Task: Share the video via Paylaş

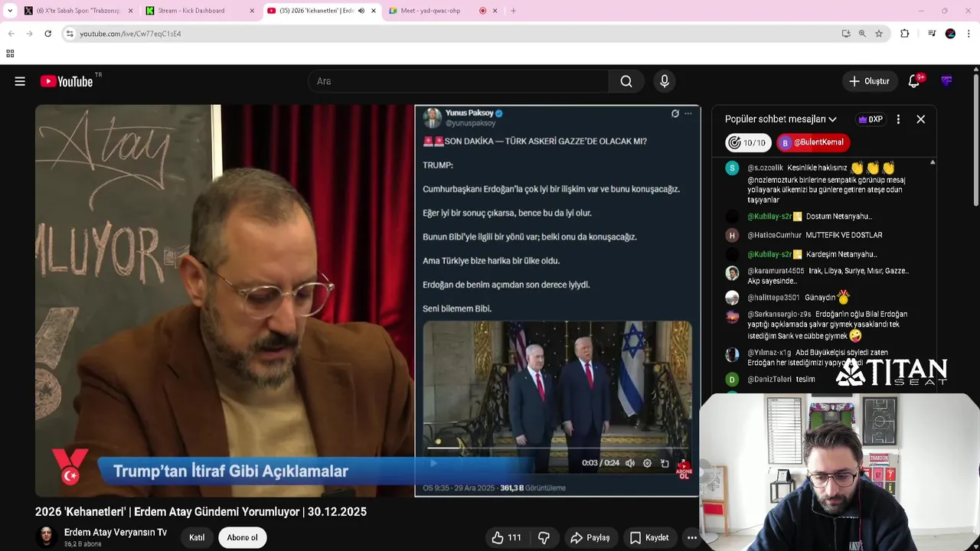Action: (590, 538)
